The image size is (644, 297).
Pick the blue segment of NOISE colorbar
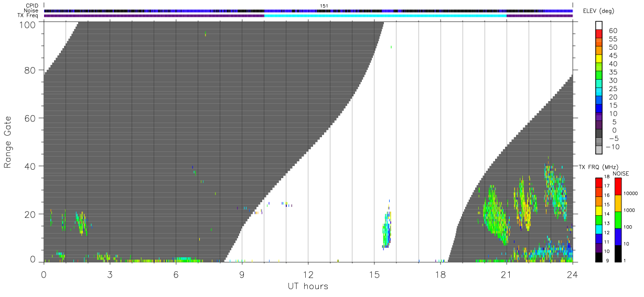(618, 236)
